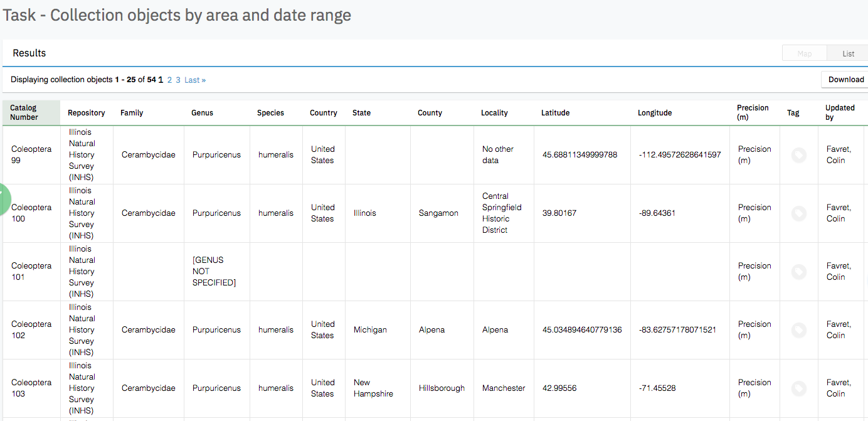Screen dimensions: 868x421
Task: Toggle the tag on Coleoptera 101
Action: tap(799, 272)
